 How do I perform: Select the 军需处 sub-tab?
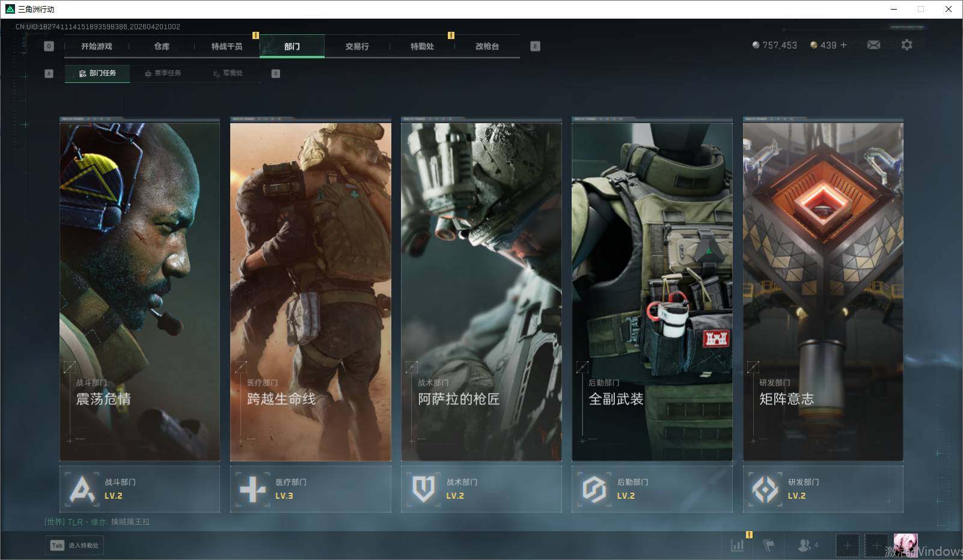[228, 73]
